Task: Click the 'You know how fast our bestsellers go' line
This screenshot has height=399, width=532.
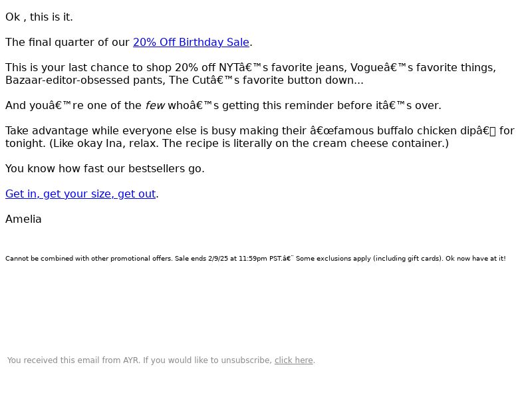Action: click(x=105, y=169)
